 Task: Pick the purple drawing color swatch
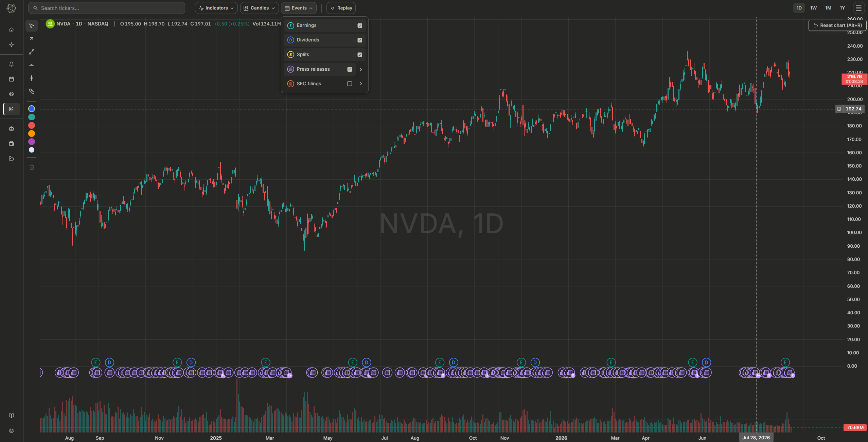[x=32, y=142]
